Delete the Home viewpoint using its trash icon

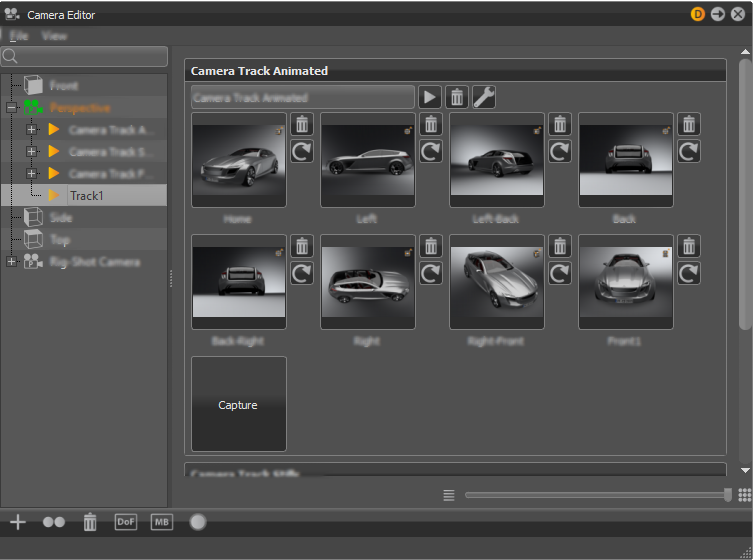[302, 124]
